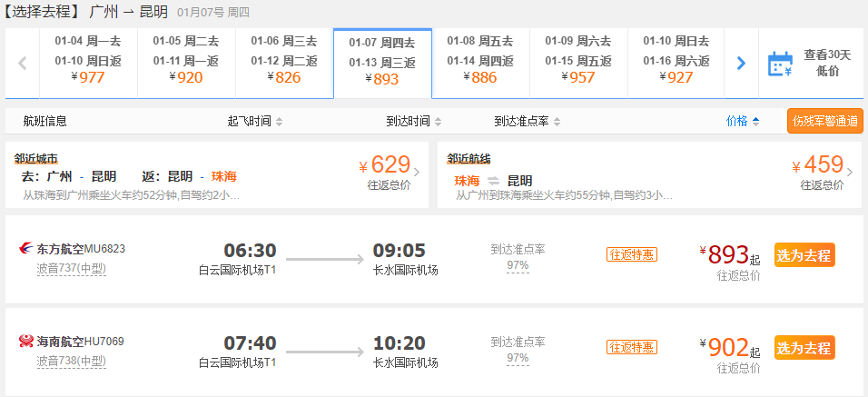
Task: Choose HU7069 as outbound flight (选为去程)
Action: tap(804, 348)
